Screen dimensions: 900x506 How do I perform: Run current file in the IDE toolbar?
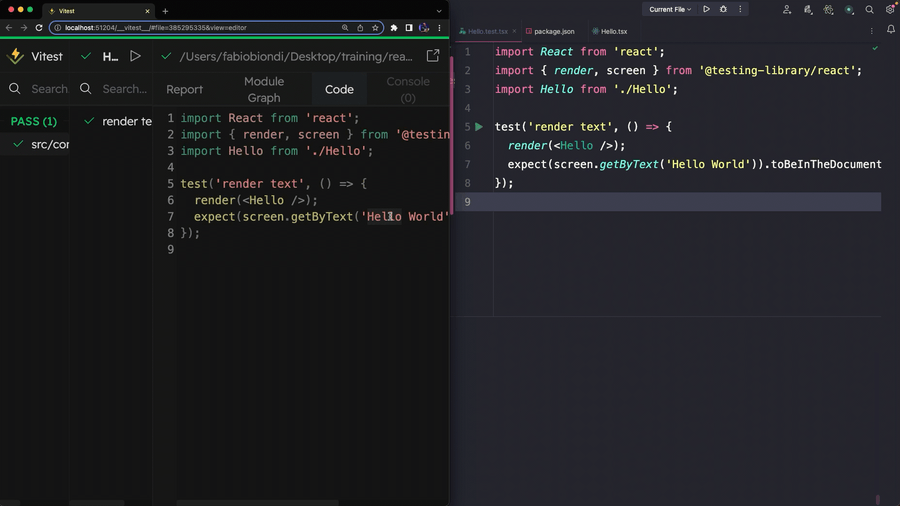[x=706, y=9]
